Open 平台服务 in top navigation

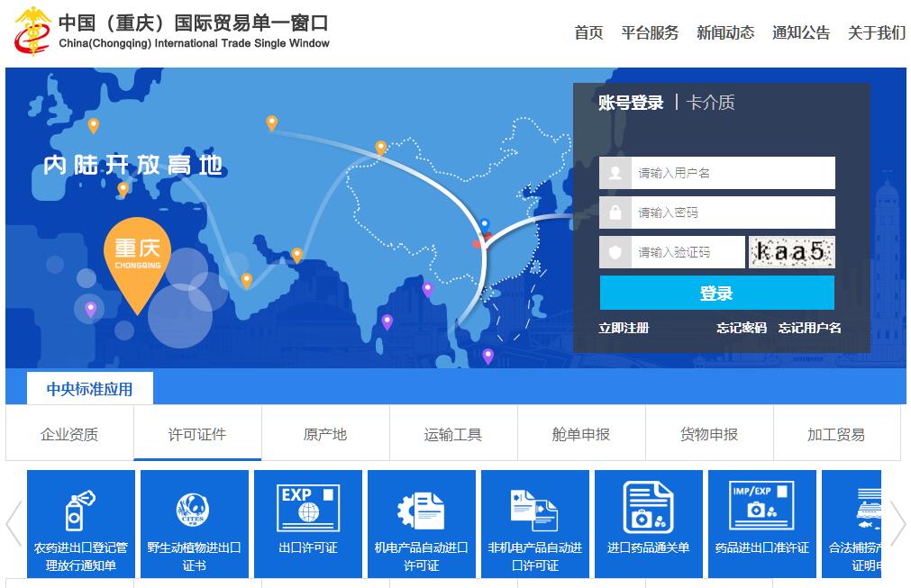click(x=650, y=32)
